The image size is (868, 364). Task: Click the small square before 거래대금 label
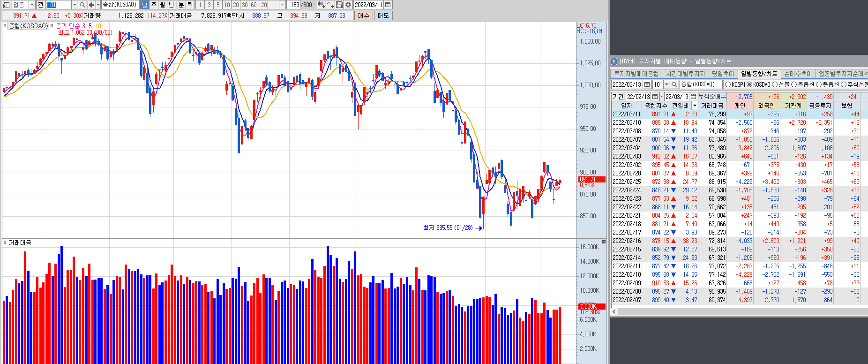[5, 243]
